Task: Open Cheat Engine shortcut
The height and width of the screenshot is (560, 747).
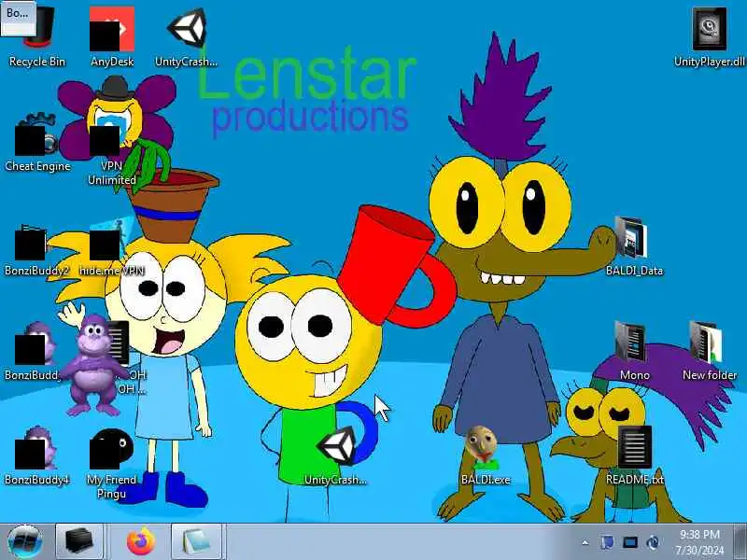Action: click(37, 142)
